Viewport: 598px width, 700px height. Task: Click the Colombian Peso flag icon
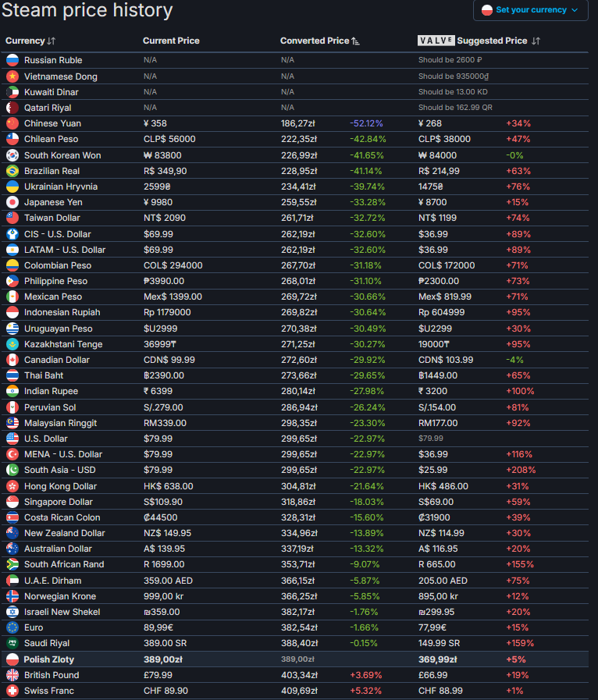12,265
